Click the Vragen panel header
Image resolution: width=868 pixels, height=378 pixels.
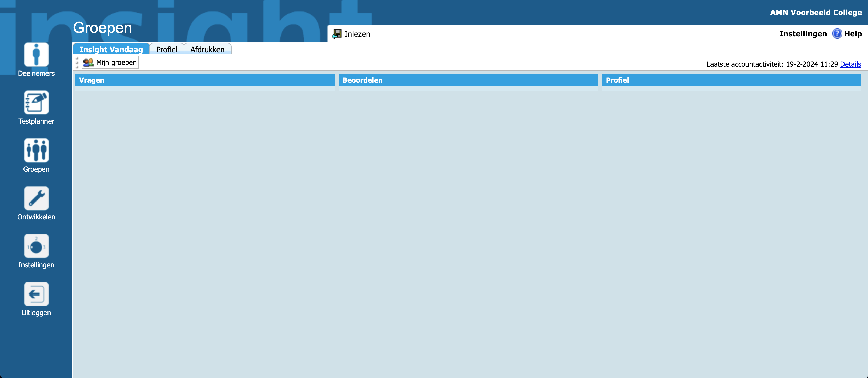click(204, 80)
